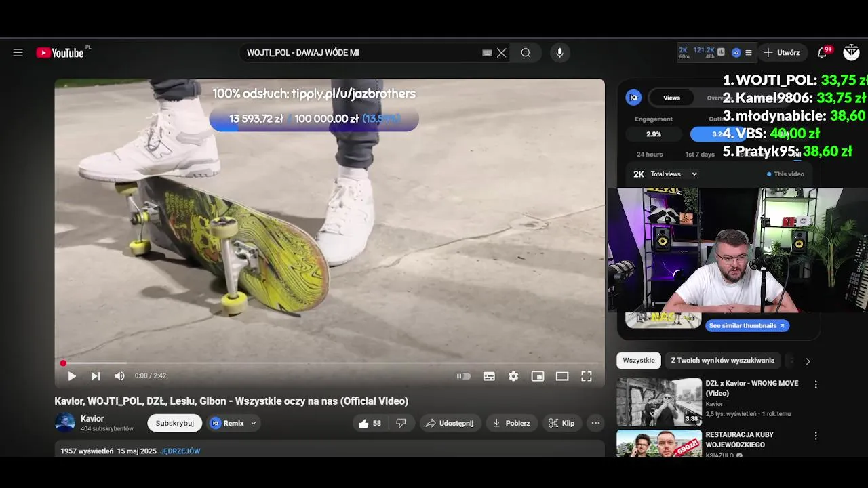Open the on-screen keyboard in the search box
Image resolution: width=868 pixels, height=488 pixels.
[x=487, y=53]
